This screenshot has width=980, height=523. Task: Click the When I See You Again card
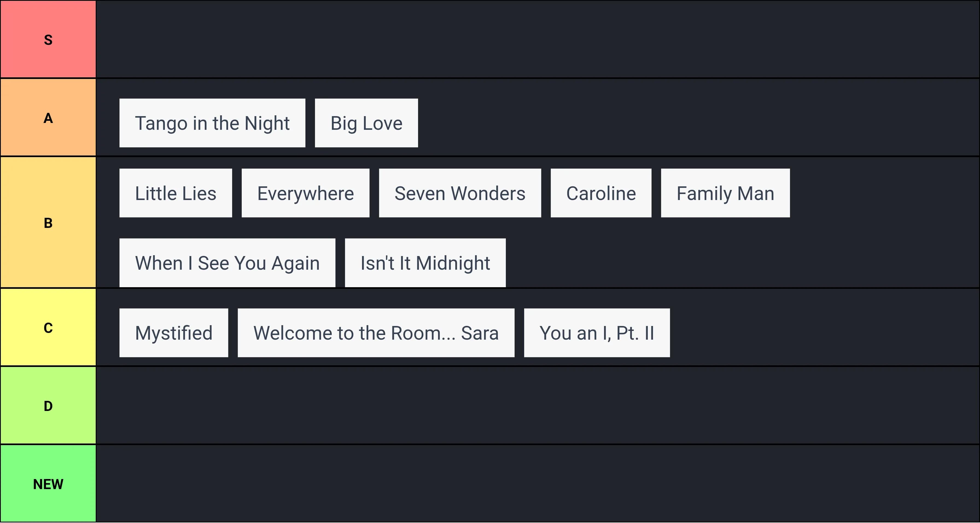[x=227, y=263]
